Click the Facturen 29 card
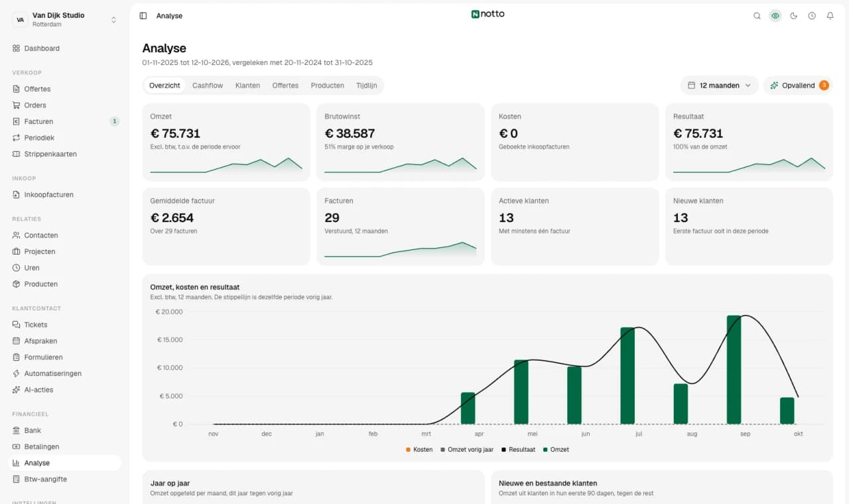The height and width of the screenshot is (504, 849). click(x=400, y=227)
